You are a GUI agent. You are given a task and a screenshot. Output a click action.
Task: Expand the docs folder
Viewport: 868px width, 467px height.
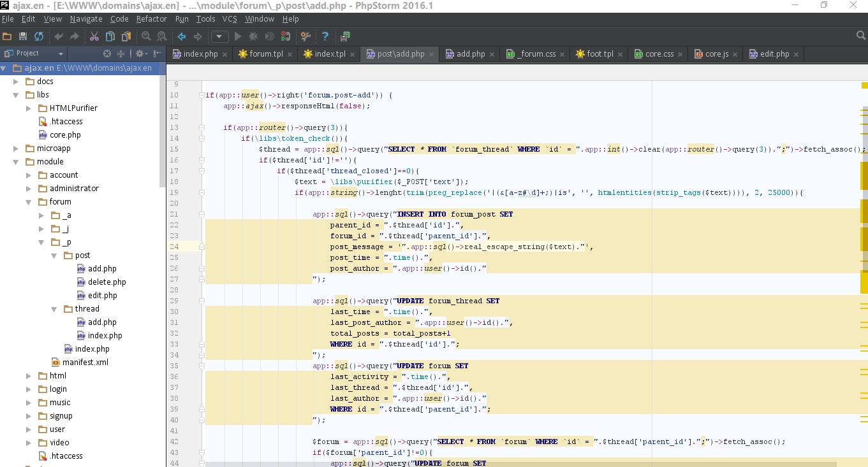[16, 82]
